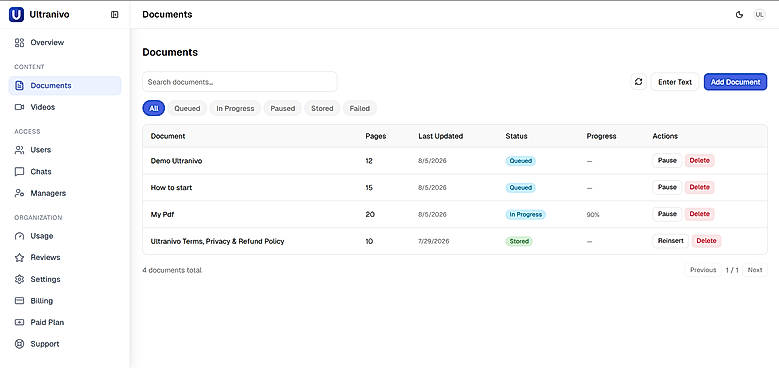Open Overview page label
779x368 pixels.
47,42
